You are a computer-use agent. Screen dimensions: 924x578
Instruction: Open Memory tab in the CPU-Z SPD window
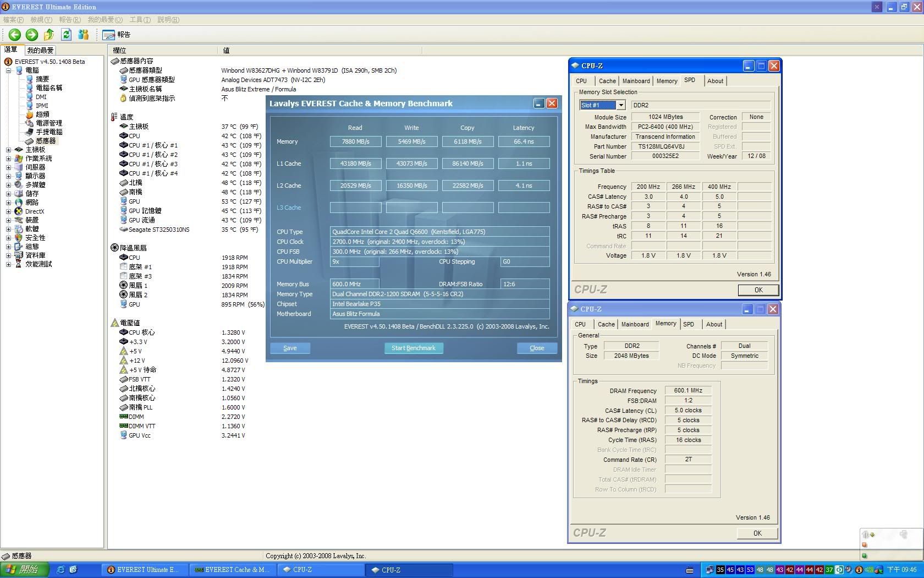[x=667, y=81]
